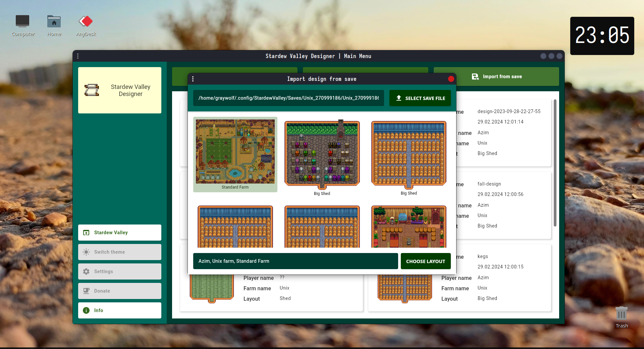Viewport: 644px width, 349px height.
Task: Click the Settings gear icon
Action: click(86, 271)
